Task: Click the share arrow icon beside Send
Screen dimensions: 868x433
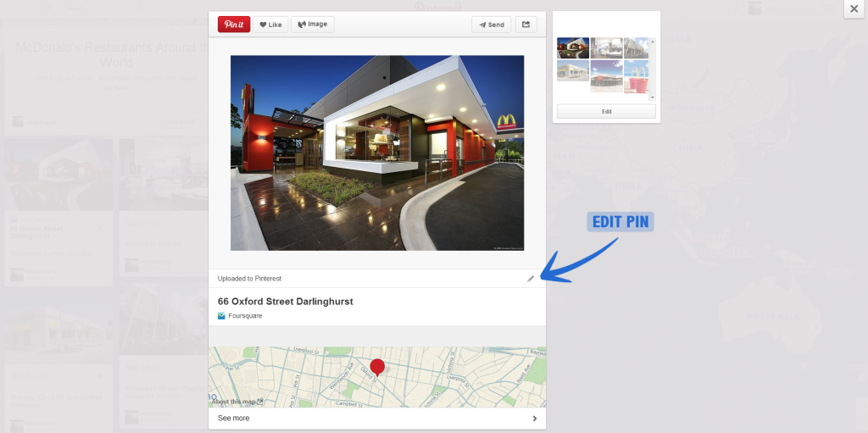Action: click(526, 25)
